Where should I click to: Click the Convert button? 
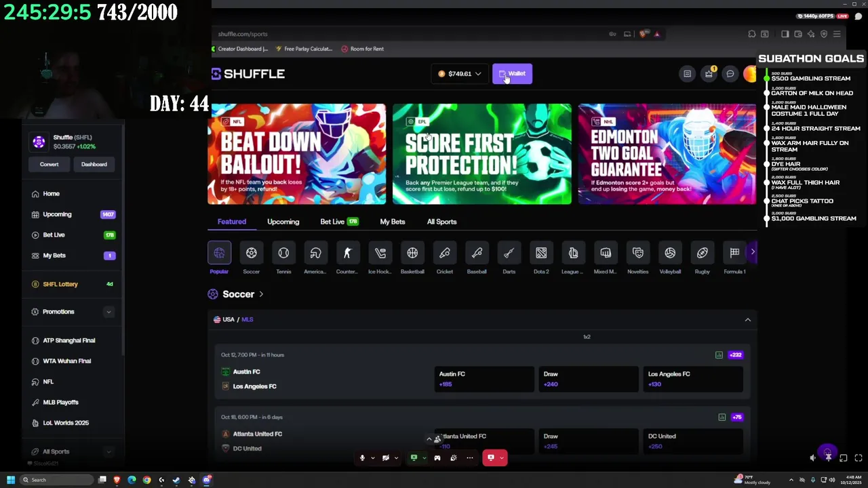(49, 165)
